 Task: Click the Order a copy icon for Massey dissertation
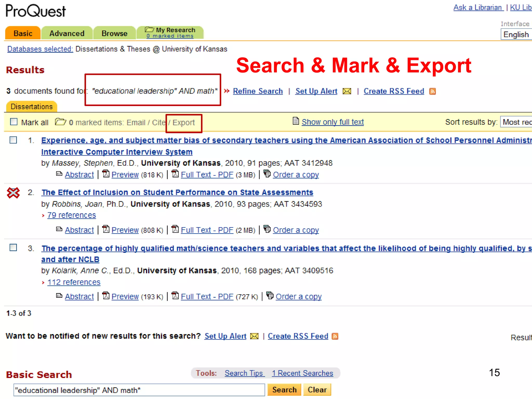(267, 173)
